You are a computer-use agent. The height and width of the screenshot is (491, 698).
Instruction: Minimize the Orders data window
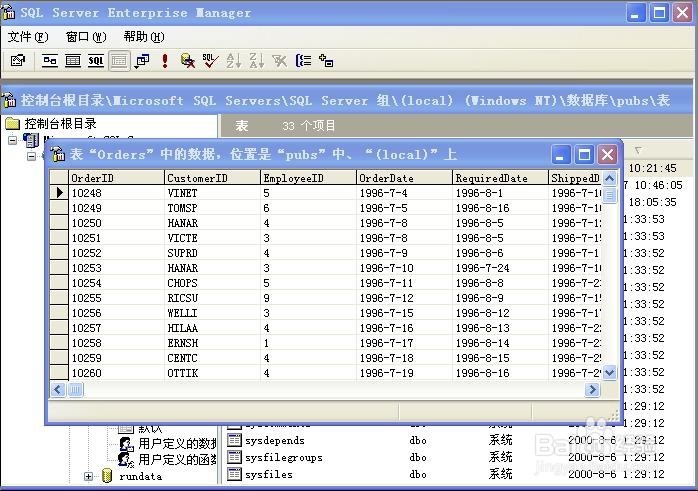coord(560,154)
